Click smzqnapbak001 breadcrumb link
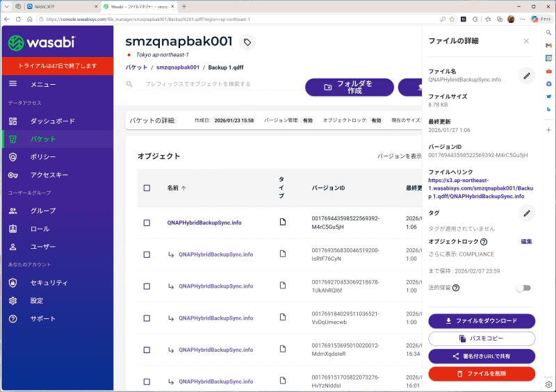Image resolution: width=556 pixels, height=392 pixels. pos(178,67)
